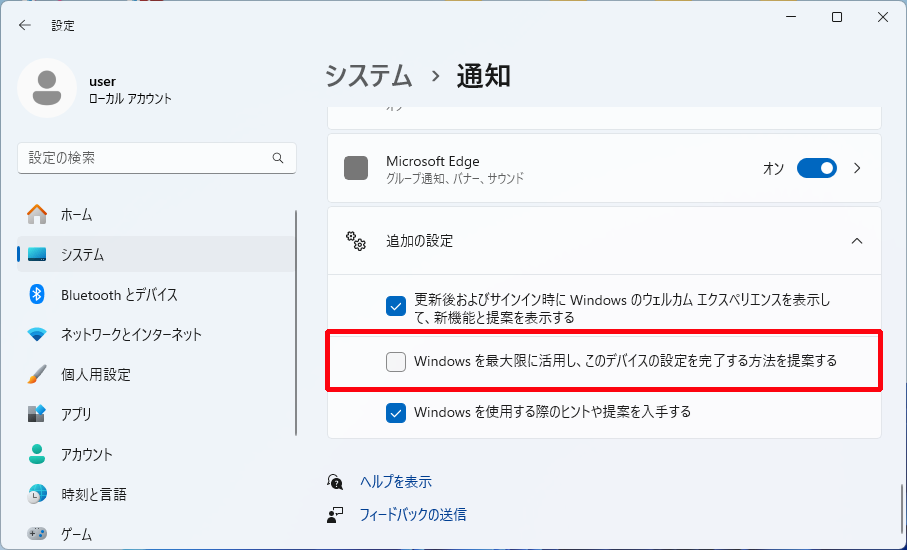Open the ヘルプを表示 link

pos(395,482)
